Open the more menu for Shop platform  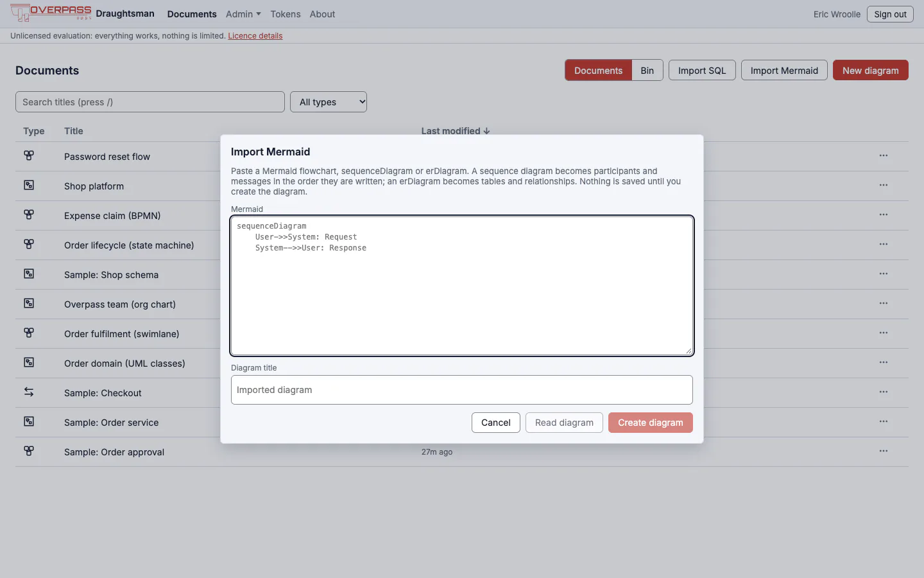pos(884,185)
